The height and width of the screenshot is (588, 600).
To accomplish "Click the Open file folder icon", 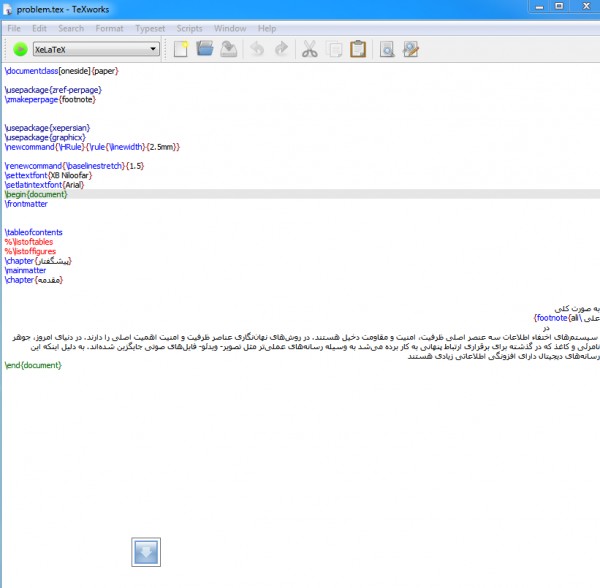I will tap(206, 49).
